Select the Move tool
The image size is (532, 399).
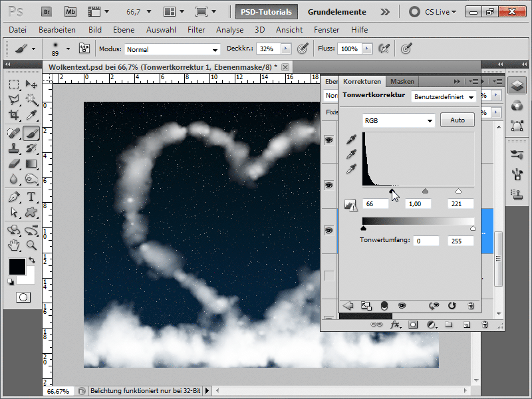coord(31,84)
